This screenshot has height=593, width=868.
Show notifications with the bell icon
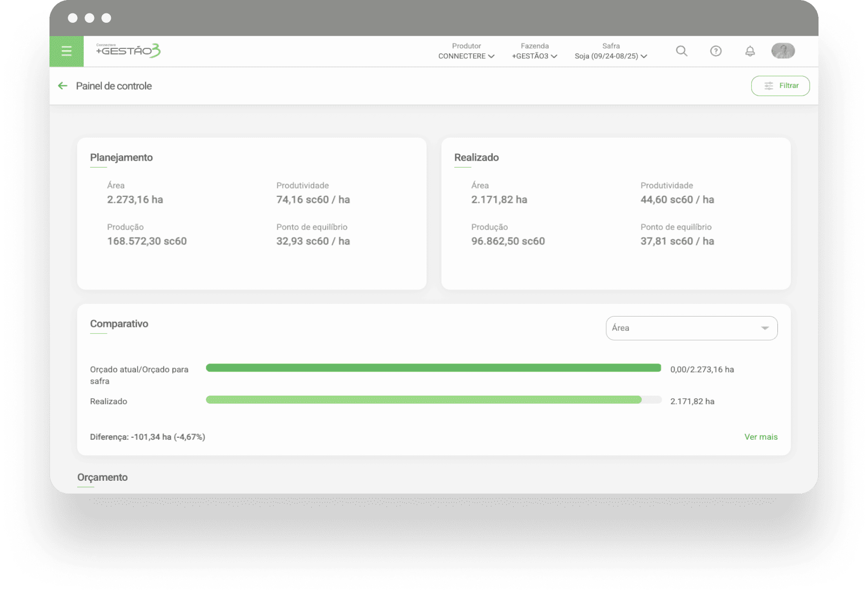(x=750, y=51)
